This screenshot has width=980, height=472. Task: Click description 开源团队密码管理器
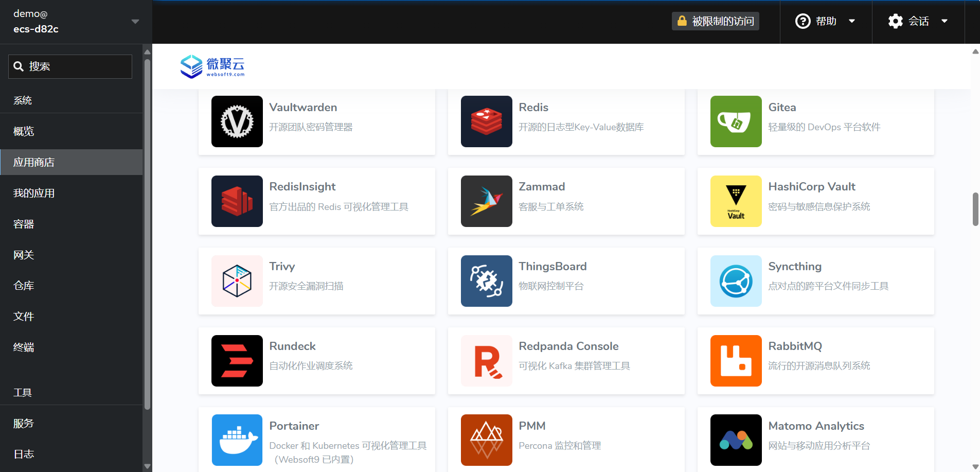point(311,127)
